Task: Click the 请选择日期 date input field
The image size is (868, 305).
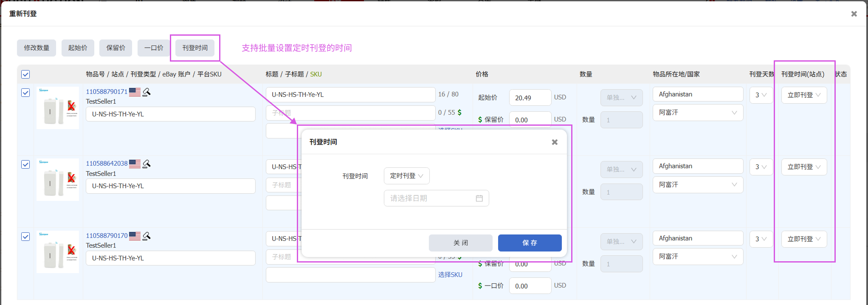Action: (430, 198)
